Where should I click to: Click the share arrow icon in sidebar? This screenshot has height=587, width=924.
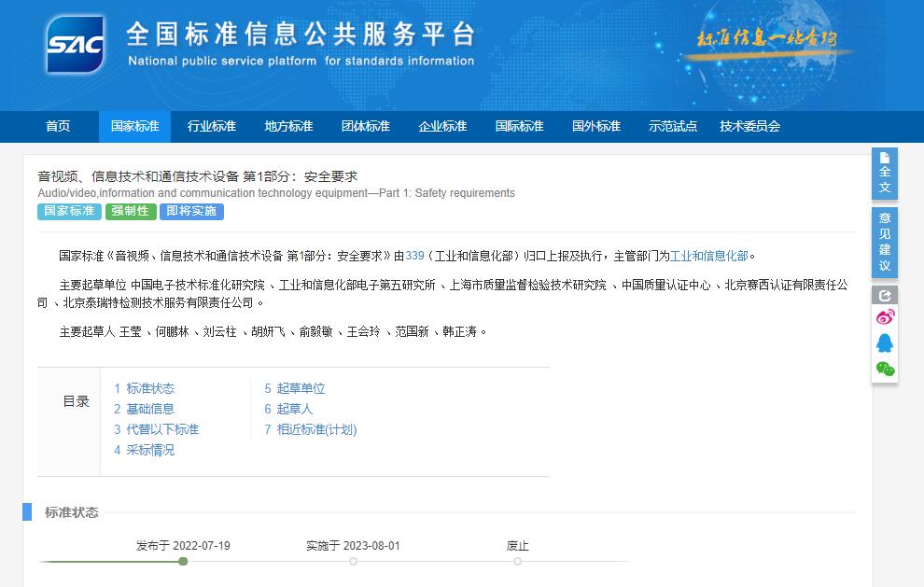click(884, 294)
